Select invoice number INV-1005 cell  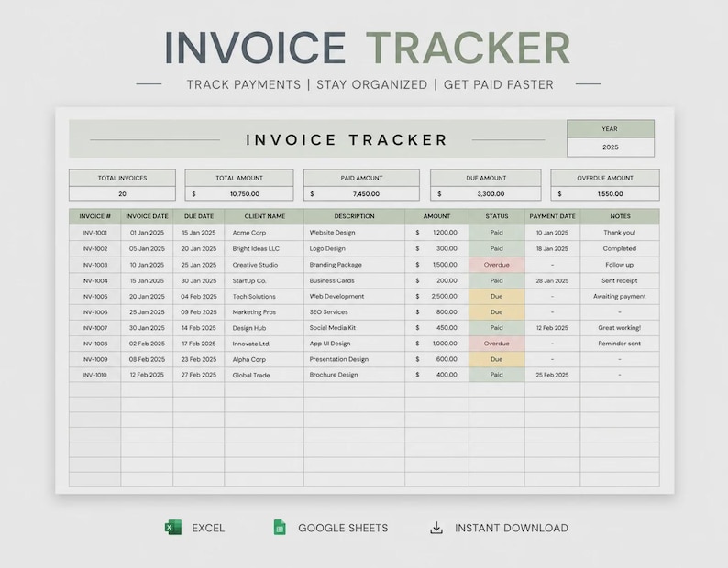coord(94,297)
